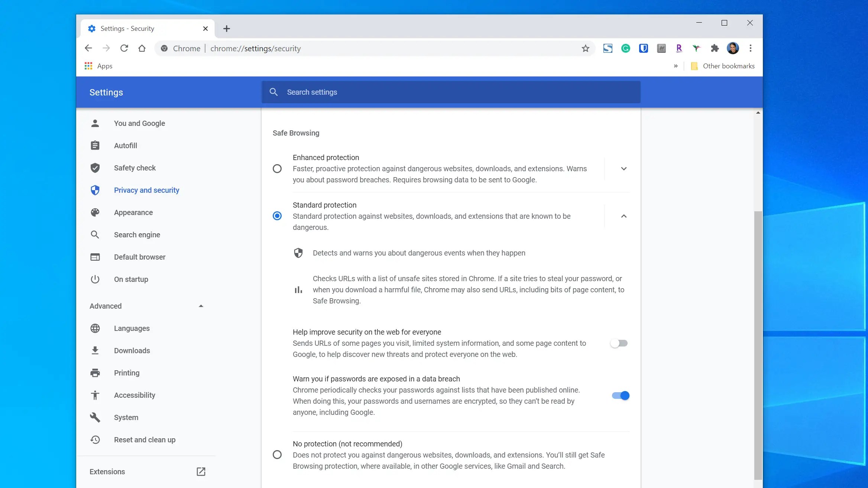Screen dimensions: 868x488
Task: Open the Extensions puzzle-piece menu
Action: click(715, 48)
